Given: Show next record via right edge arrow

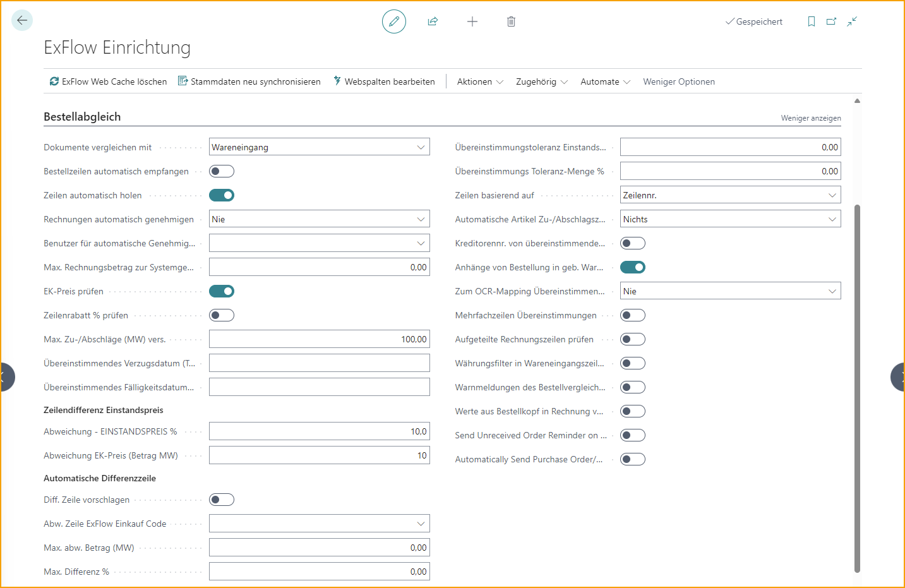Looking at the screenshot, I should pyautogui.click(x=899, y=377).
